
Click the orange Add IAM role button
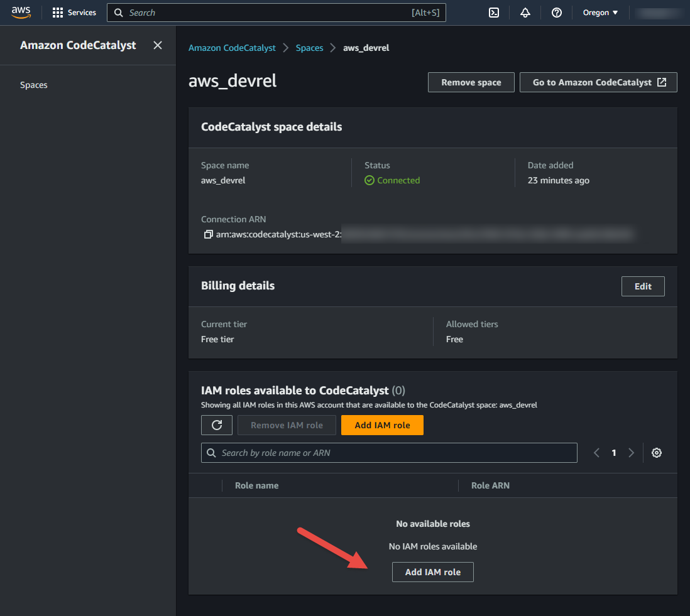coord(382,425)
